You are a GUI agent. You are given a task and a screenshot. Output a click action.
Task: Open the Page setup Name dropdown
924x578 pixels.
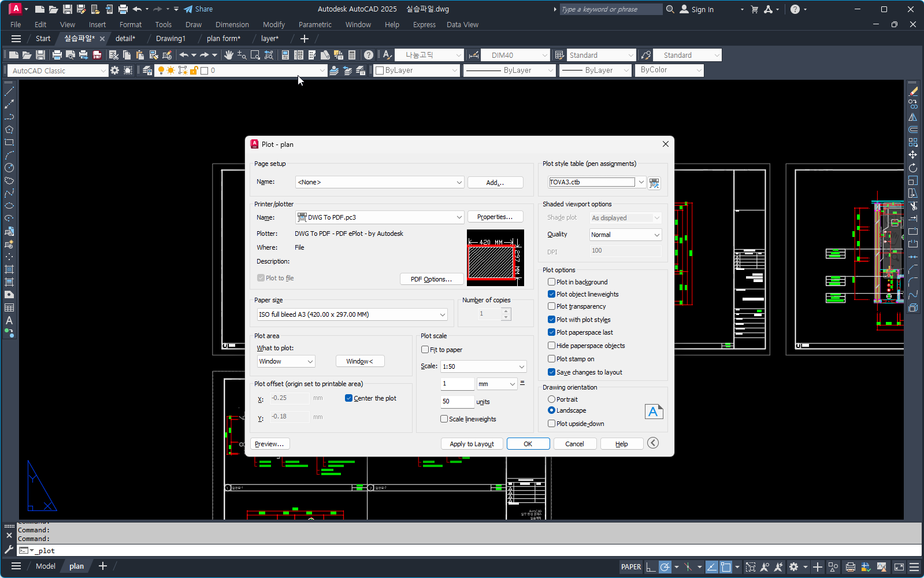[380, 182]
